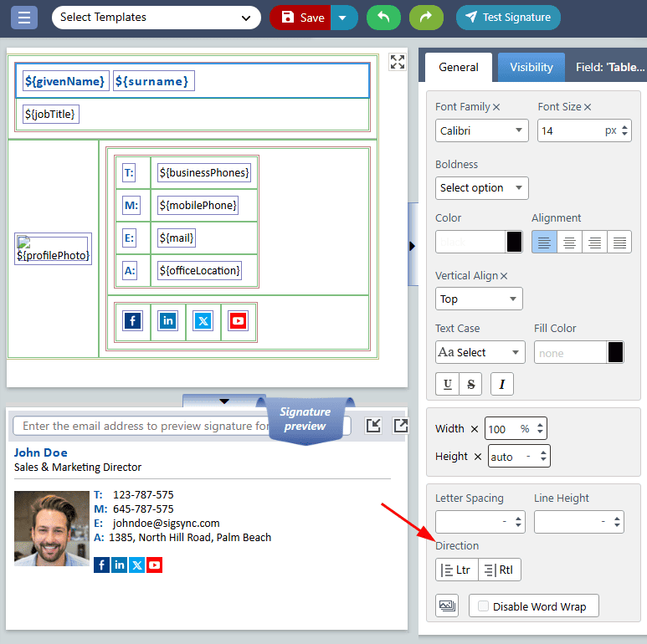Image resolution: width=647 pixels, height=644 pixels.
Task: Open the Vertical Align dropdown
Action: [x=479, y=299]
